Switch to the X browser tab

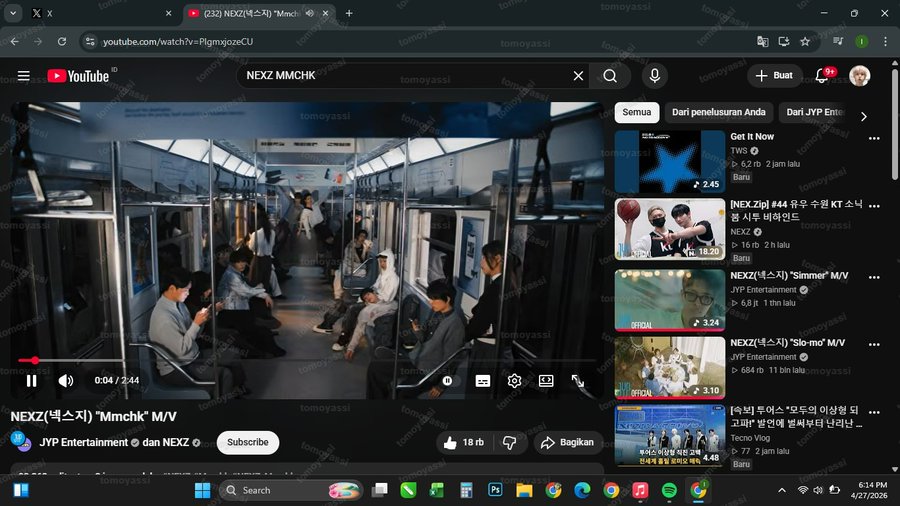click(101, 13)
